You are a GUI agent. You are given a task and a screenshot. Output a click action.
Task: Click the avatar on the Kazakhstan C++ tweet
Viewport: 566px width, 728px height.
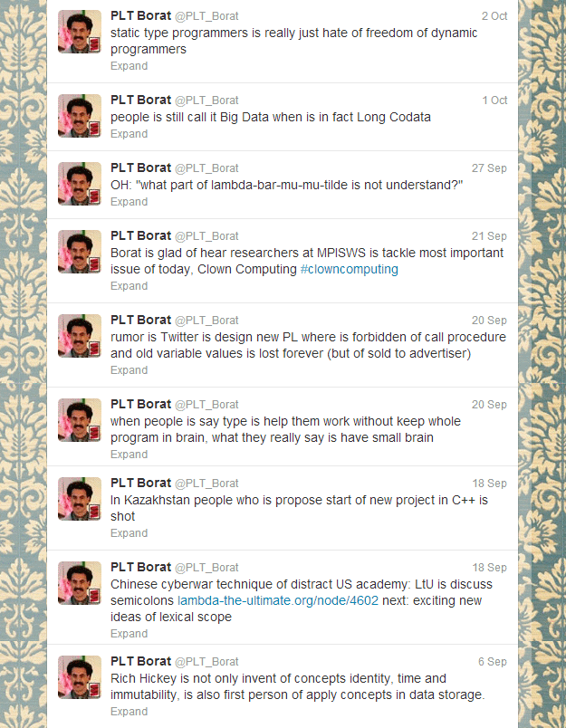point(80,499)
